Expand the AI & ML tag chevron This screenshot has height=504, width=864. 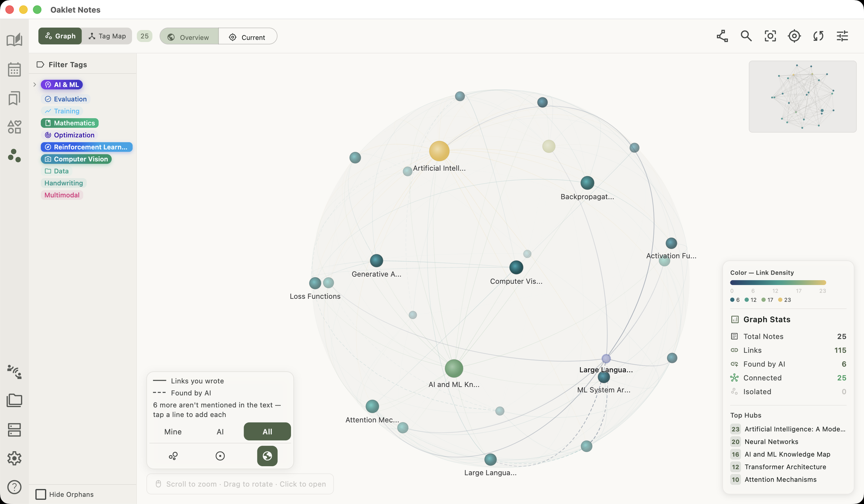(35, 85)
